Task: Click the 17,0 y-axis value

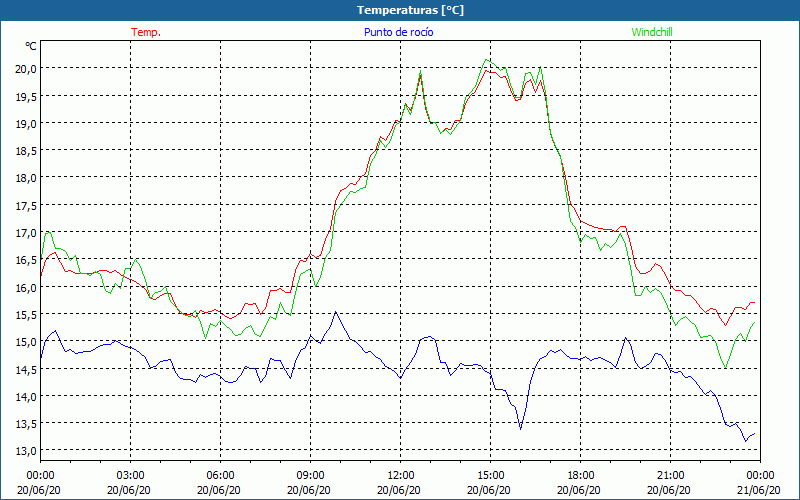Action: [x=26, y=233]
